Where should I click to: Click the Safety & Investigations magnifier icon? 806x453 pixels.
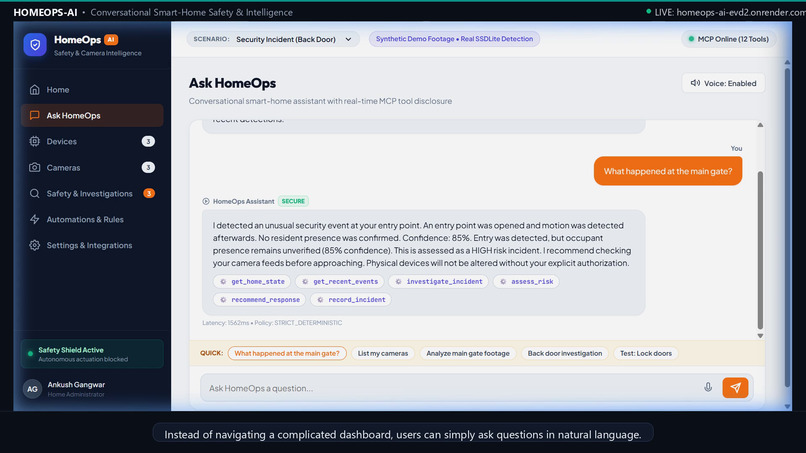34,193
